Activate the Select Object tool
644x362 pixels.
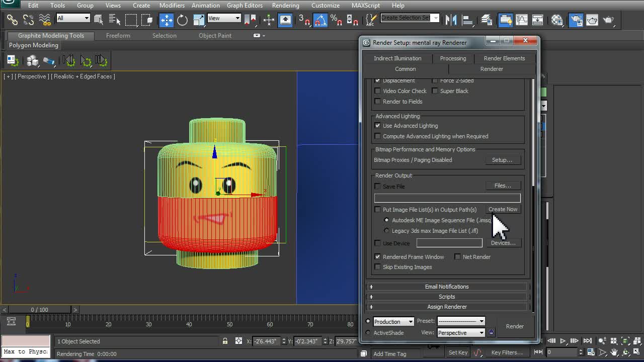[99, 20]
